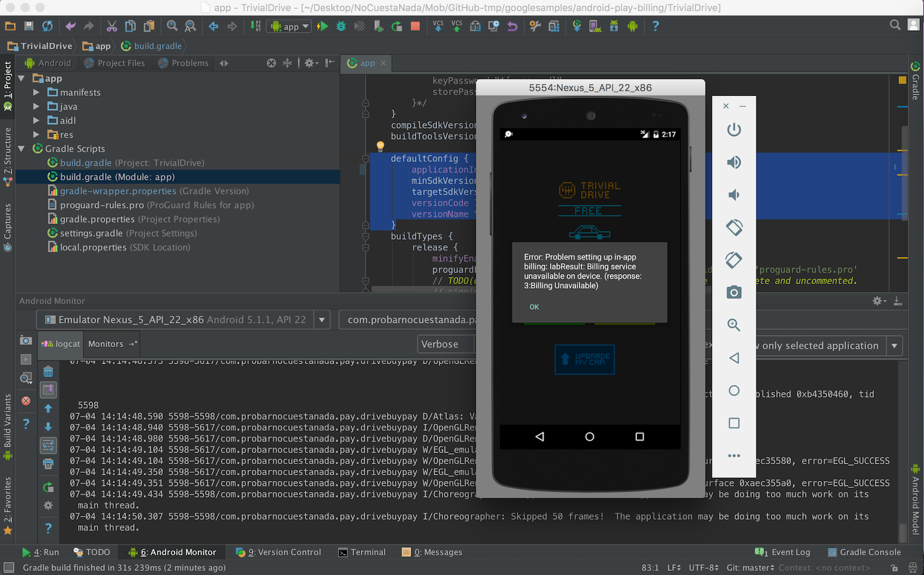Click the TrivialDrive breadcrumb
The width and height of the screenshot is (924, 575).
click(x=40, y=46)
